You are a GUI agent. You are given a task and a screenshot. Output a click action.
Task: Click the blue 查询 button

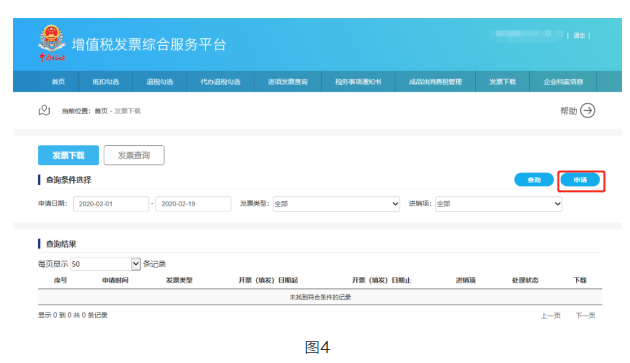(x=534, y=180)
